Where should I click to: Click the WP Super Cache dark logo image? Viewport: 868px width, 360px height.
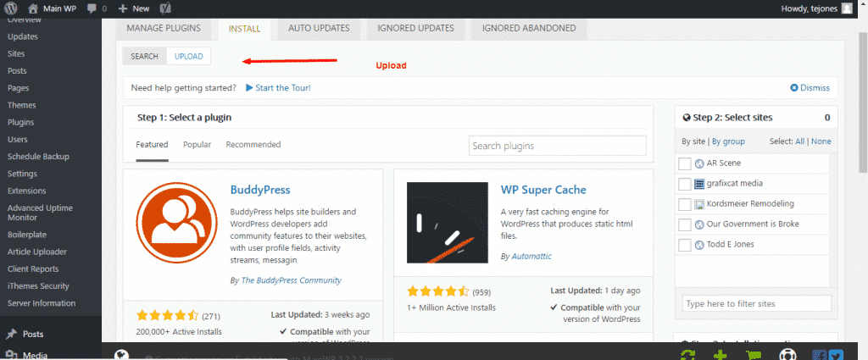pyautogui.click(x=448, y=222)
